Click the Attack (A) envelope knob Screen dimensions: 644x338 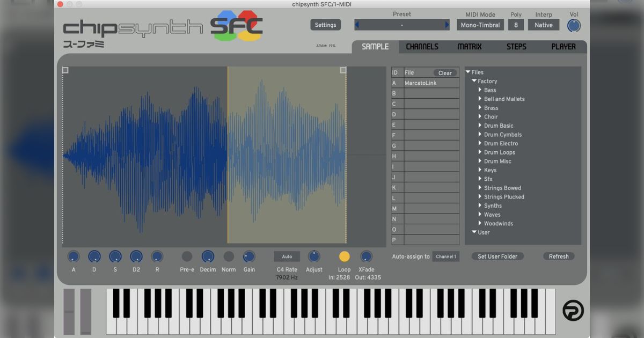pos(74,256)
